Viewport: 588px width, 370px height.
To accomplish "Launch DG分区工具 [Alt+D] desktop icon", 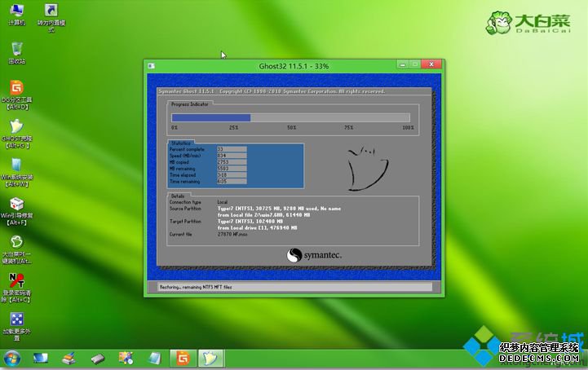I will point(17,95).
